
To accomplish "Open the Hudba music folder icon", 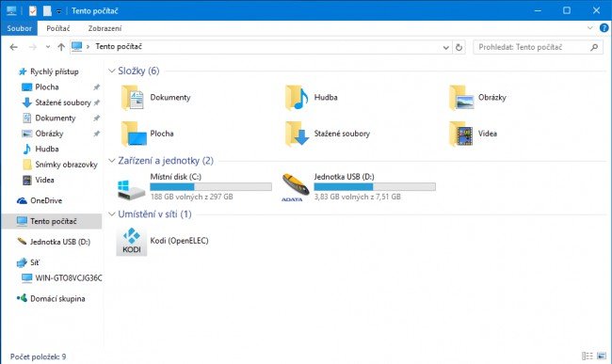I will coord(297,98).
